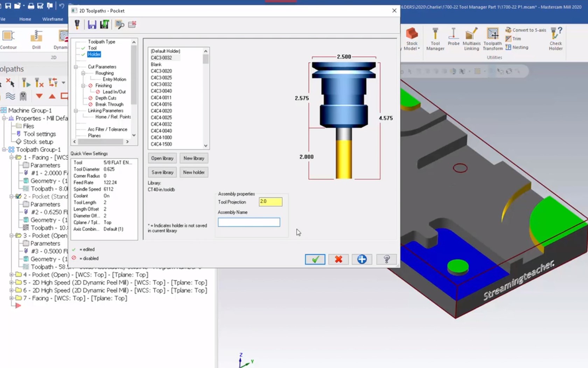This screenshot has width=588, height=368.
Task: Click the question mark help button
Action: [386, 259]
